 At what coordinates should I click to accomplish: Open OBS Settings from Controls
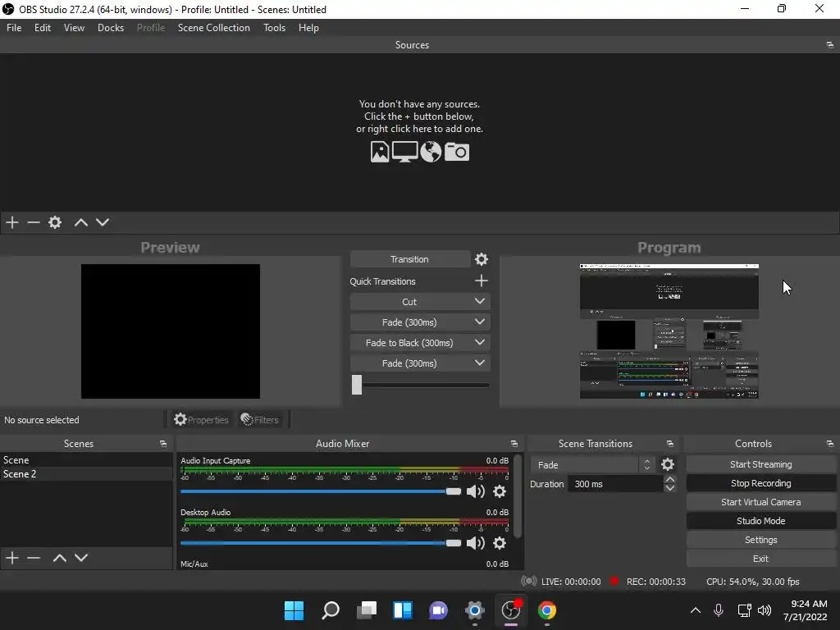tap(760, 540)
